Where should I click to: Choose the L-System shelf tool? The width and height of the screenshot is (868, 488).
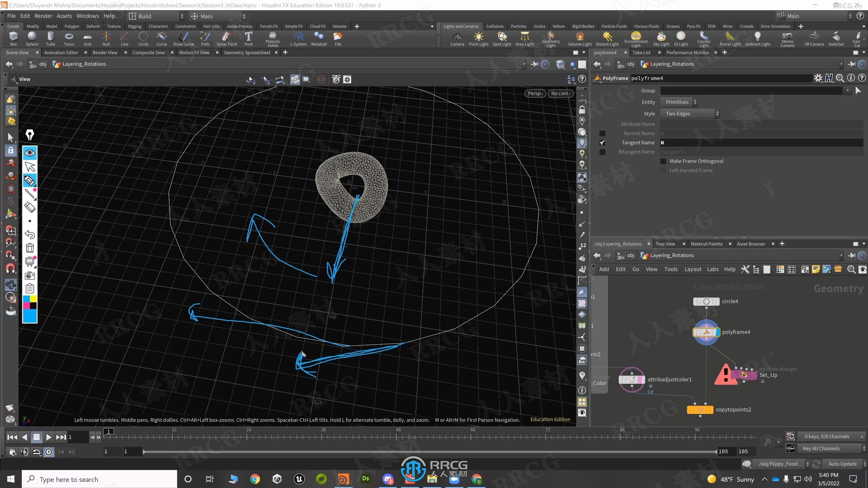(298, 39)
